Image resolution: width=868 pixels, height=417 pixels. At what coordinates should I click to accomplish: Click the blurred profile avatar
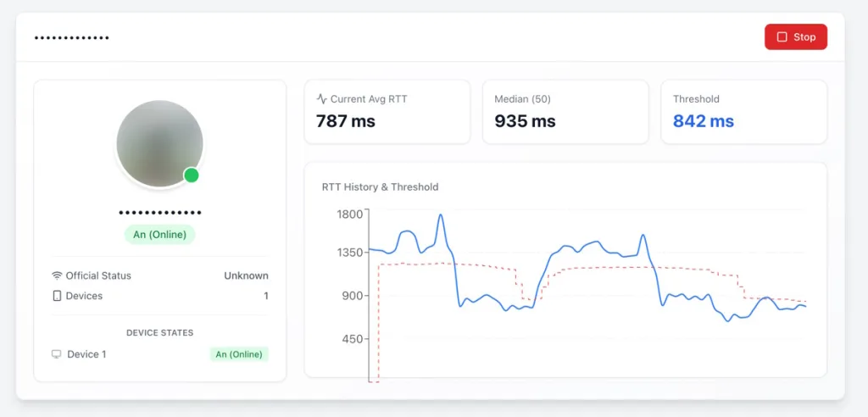pos(159,143)
